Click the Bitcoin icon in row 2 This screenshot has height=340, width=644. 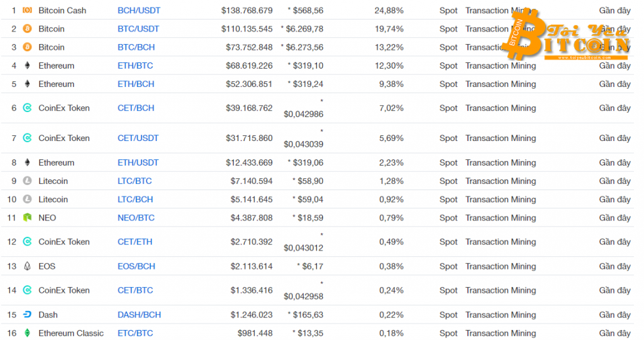(x=27, y=29)
